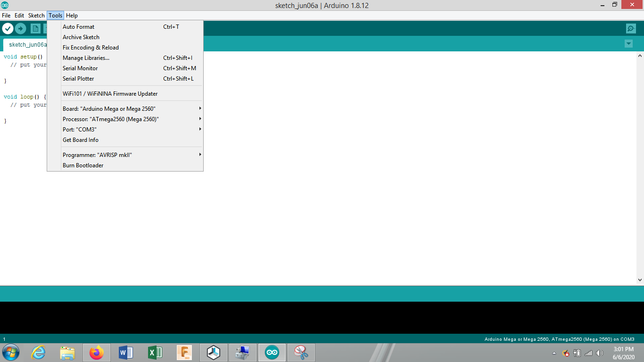644x362 pixels.
Task: Click the editor scrollbar down arrow
Action: pyautogui.click(x=640, y=280)
